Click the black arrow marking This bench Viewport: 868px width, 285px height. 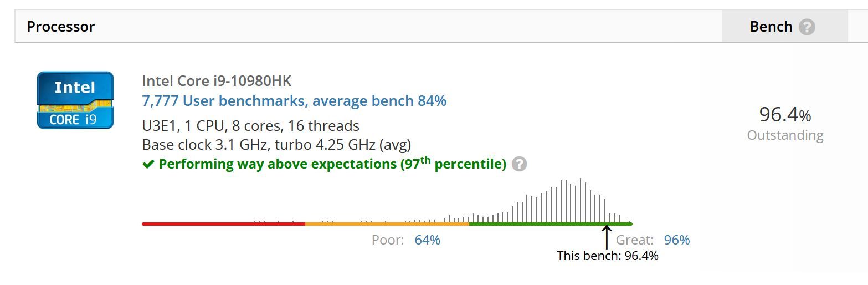coord(607,237)
